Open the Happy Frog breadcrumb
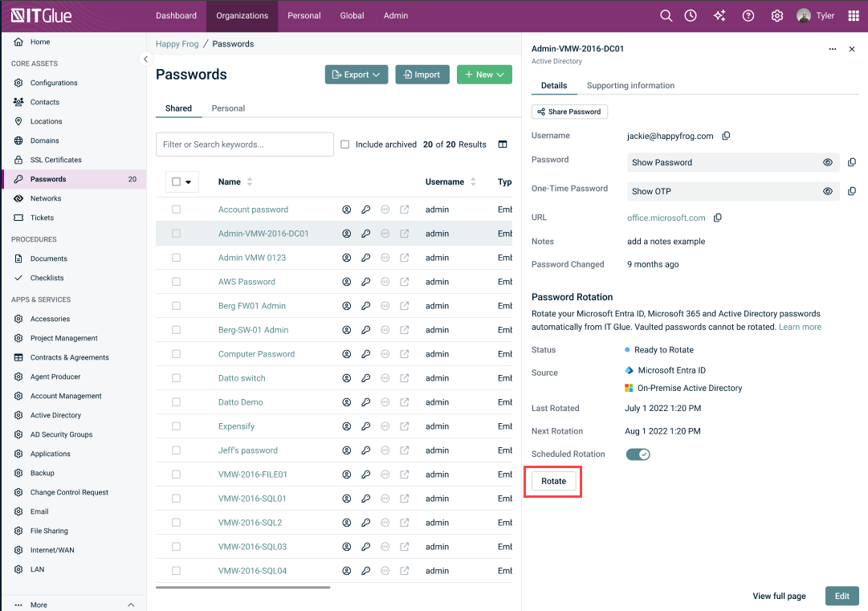 (177, 43)
